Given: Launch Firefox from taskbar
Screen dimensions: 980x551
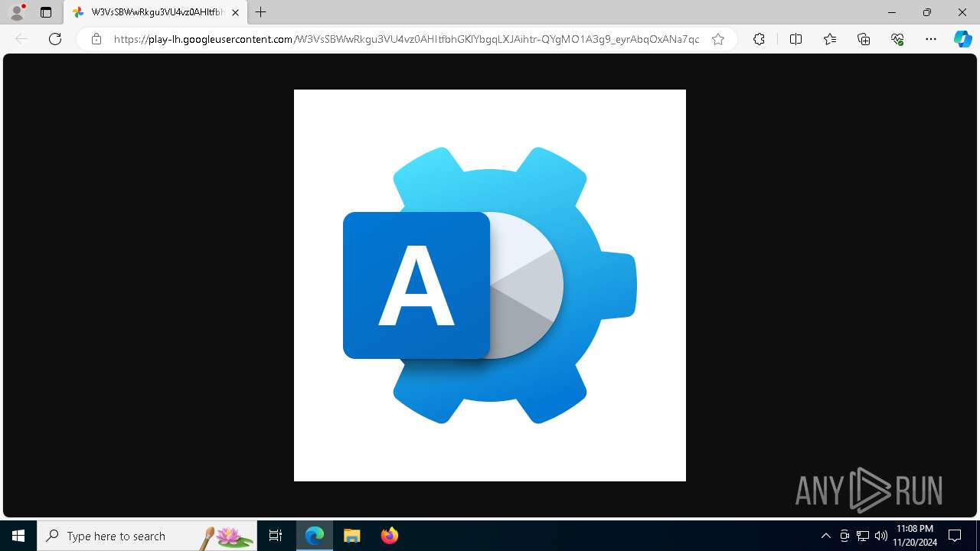Looking at the screenshot, I should pos(389,536).
